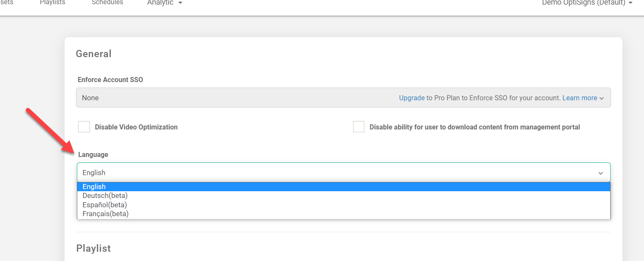The height and width of the screenshot is (261, 644).
Task: Tick the disable content download checkbox
Action: [x=359, y=127]
